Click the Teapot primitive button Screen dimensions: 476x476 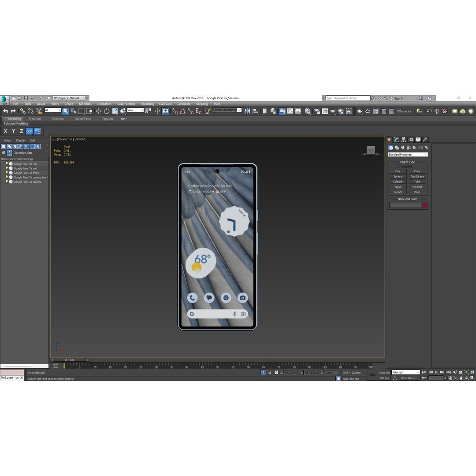[x=398, y=192]
